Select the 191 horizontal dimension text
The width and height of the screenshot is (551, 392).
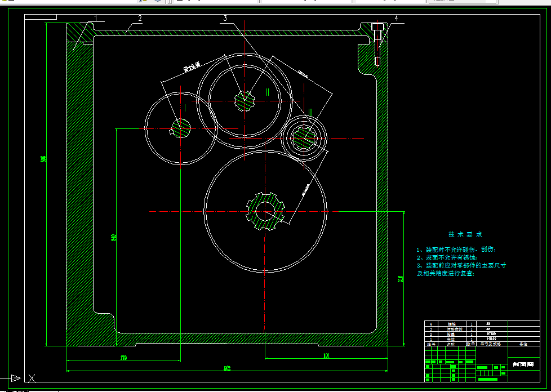pyautogui.click(x=326, y=356)
